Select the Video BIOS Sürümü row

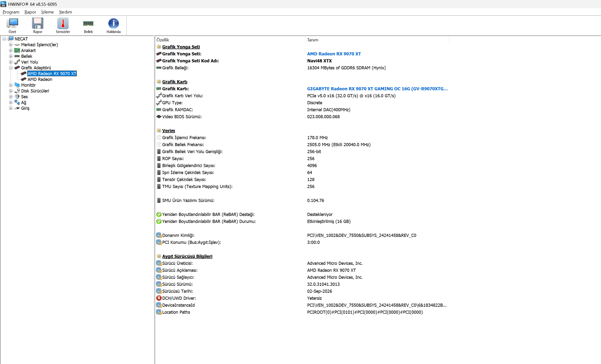pyautogui.click(x=302, y=117)
